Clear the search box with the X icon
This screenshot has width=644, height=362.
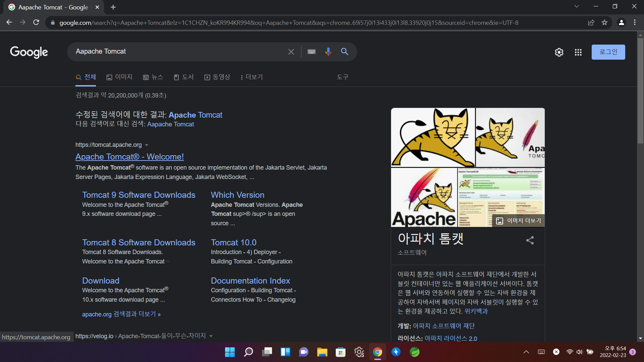(x=291, y=52)
